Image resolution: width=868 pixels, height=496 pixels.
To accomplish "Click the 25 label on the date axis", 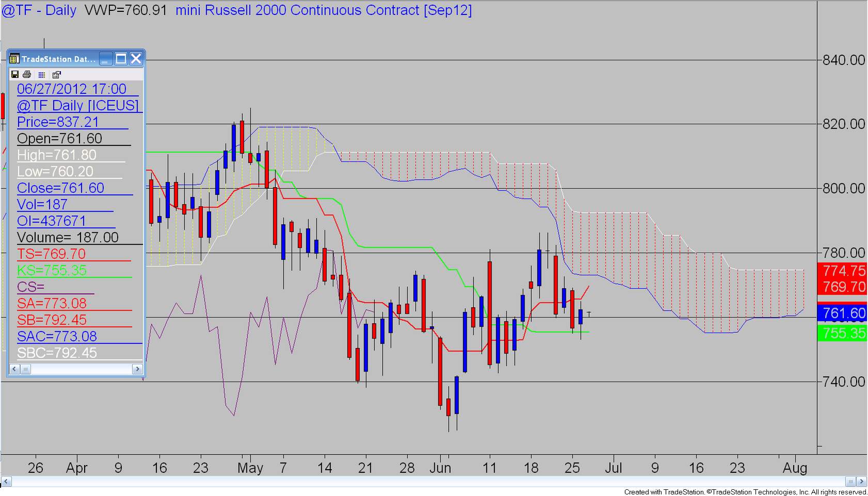I will [x=572, y=468].
